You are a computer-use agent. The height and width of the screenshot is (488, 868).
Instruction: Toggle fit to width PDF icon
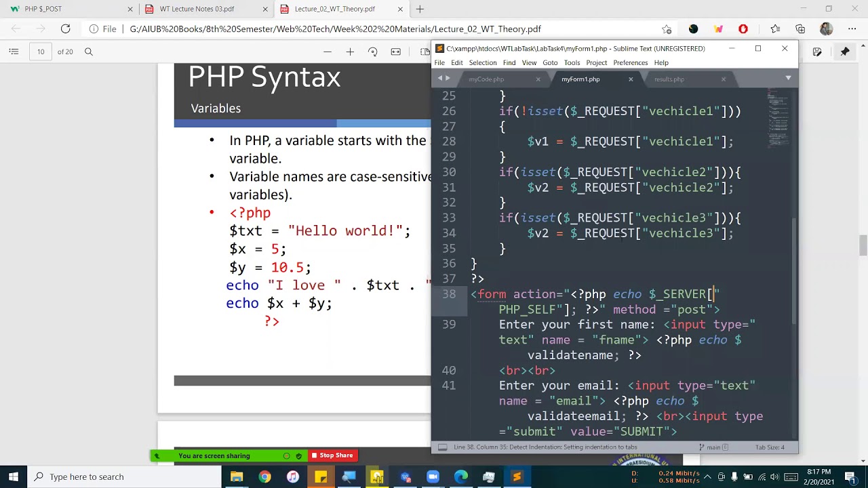(x=396, y=52)
